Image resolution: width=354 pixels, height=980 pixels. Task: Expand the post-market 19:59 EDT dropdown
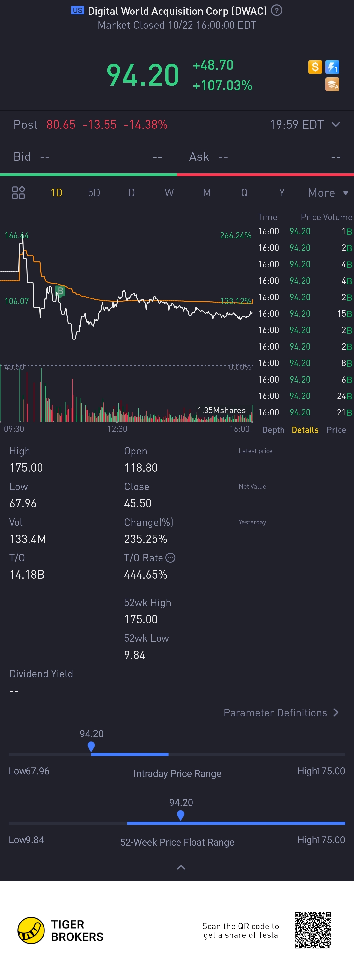click(305, 124)
